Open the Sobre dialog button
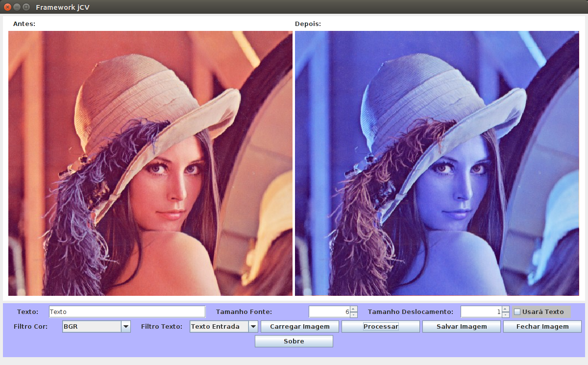 pos(294,341)
